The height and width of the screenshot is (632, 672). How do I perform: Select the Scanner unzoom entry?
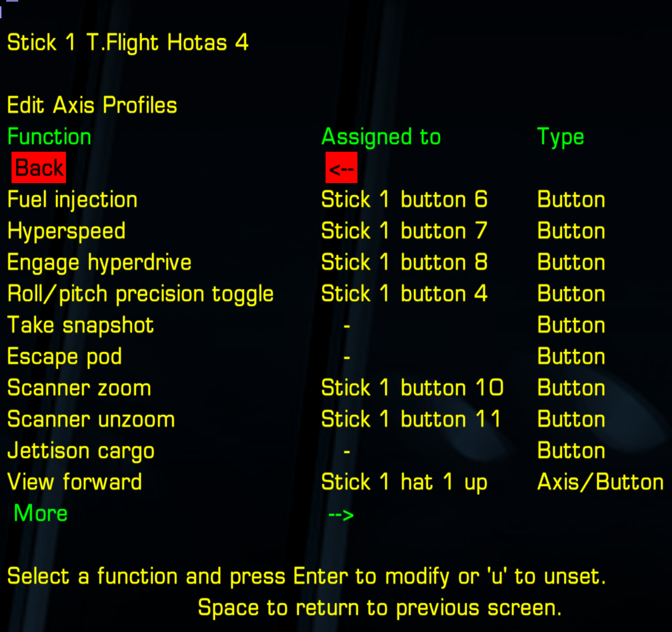(x=91, y=420)
